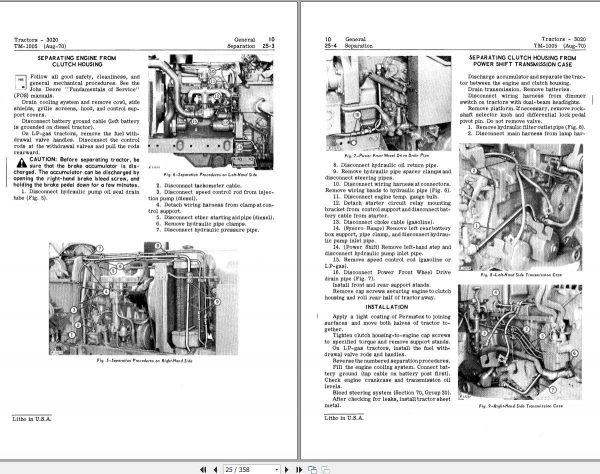Click the heading 'SEPARATING CLUTCH HOUSING FROM POWER SHIFT TRANSMISSION CASE'

522,61
